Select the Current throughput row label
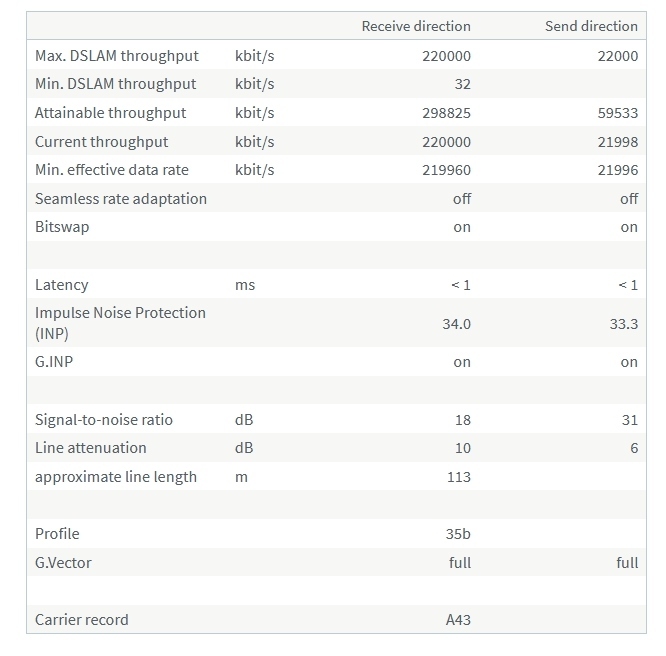 tap(102, 142)
